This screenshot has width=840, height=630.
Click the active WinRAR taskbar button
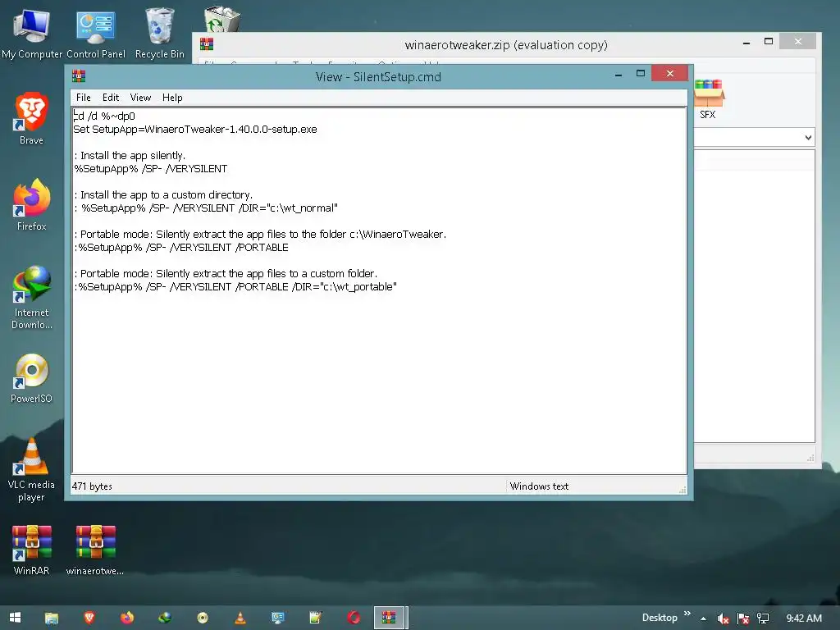coord(390,618)
